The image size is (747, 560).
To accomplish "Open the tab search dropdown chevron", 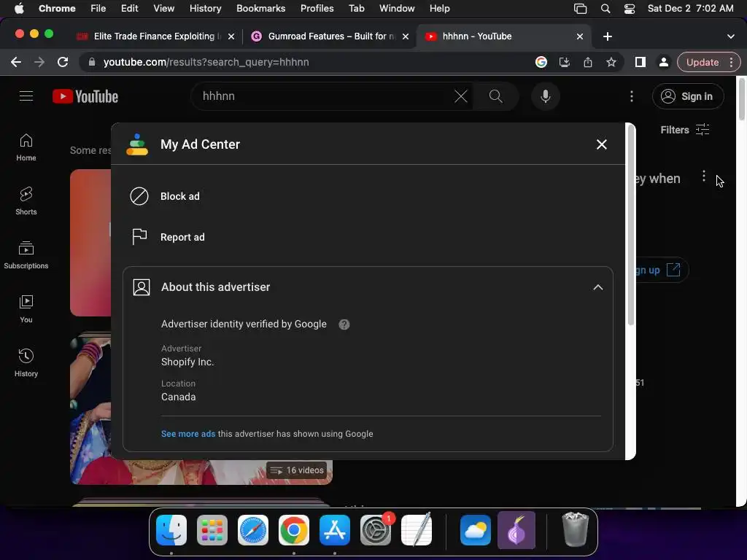I will 731,36.
